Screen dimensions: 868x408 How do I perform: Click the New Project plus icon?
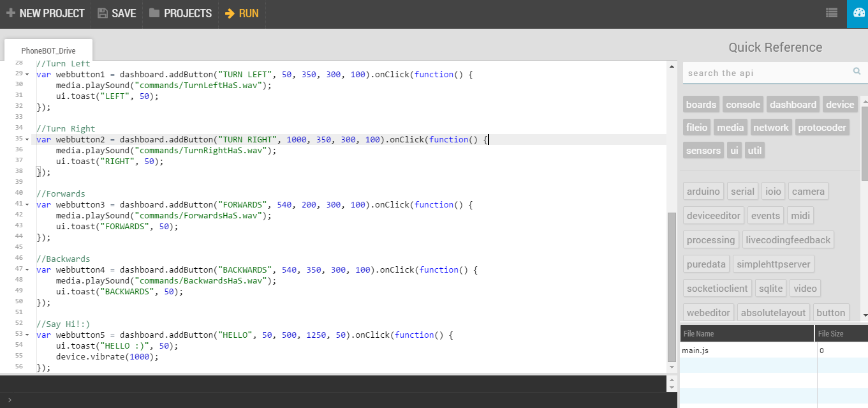point(11,13)
